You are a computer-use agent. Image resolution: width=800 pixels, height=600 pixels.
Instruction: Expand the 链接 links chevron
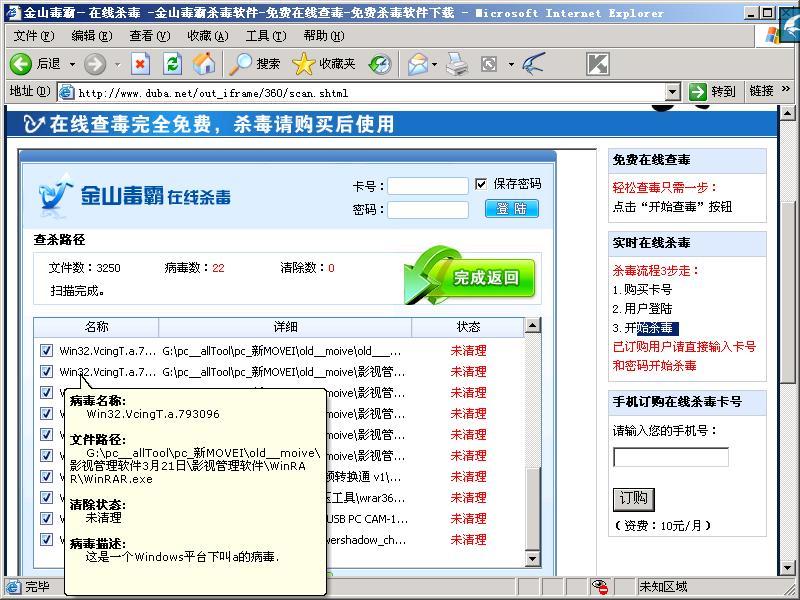pyautogui.click(x=785, y=89)
